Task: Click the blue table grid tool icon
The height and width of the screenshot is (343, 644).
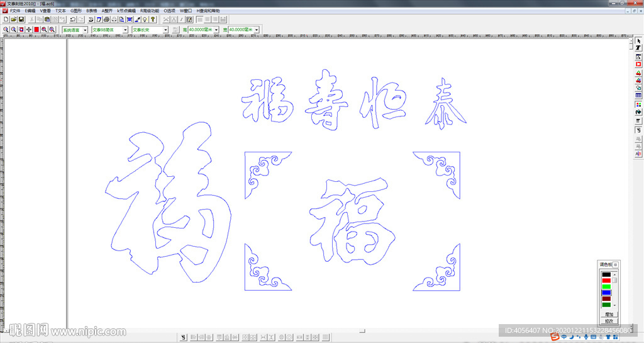Action: pos(638,95)
